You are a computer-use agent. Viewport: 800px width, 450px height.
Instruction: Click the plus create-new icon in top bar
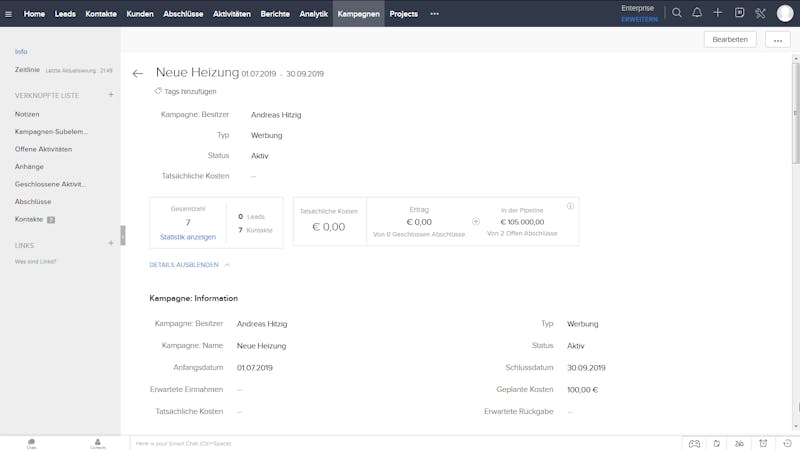(717, 13)
